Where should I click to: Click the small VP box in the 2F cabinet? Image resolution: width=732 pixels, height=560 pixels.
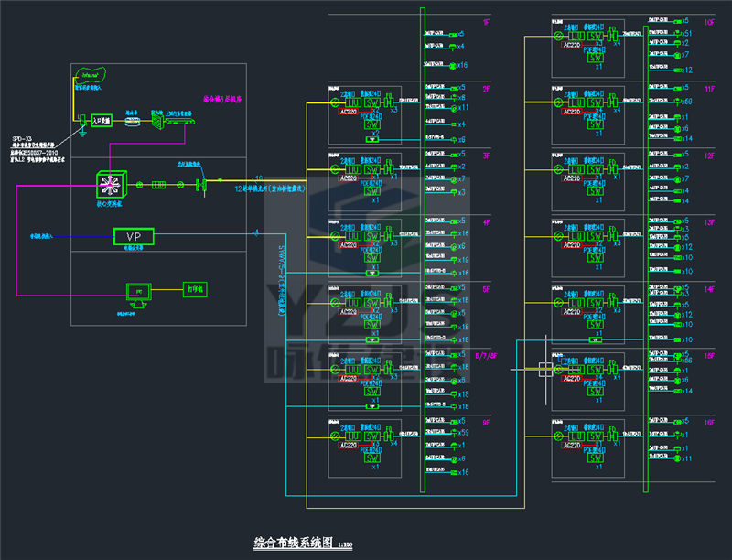(372, 139)
